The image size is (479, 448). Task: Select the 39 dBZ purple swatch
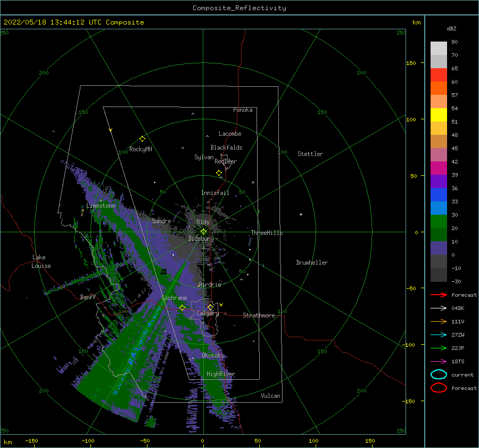click(x=439, y=182)
